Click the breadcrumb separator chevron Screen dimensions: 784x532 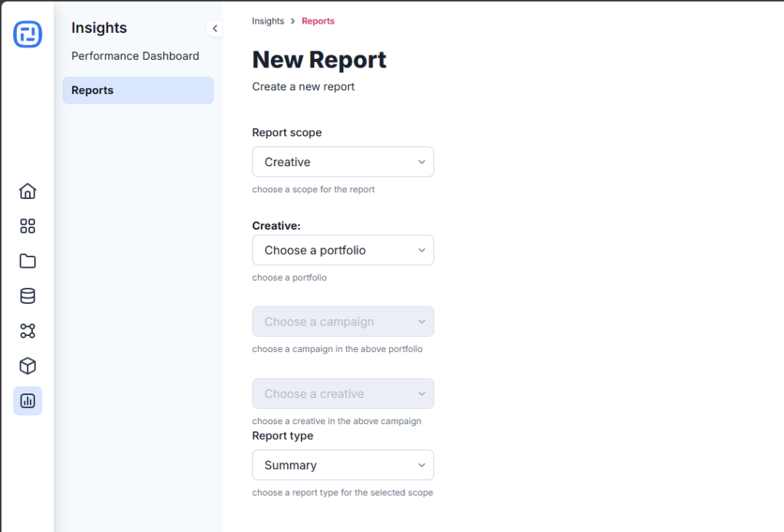(x=293, y=21)
